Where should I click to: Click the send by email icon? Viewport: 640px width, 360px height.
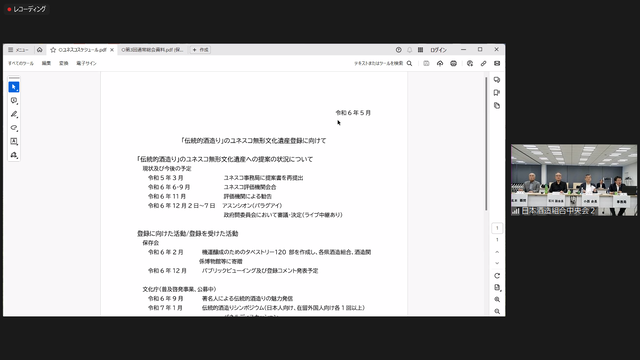point(497,63)
